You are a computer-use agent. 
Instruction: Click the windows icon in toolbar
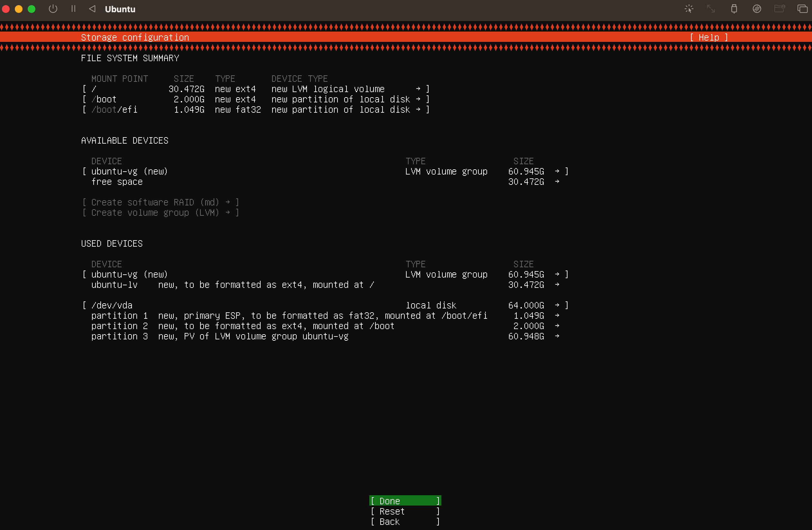(802, 9)
